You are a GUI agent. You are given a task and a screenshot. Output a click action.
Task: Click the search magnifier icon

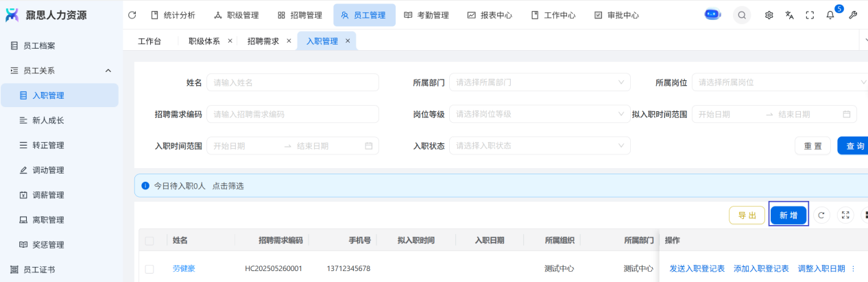pos(742,15)
